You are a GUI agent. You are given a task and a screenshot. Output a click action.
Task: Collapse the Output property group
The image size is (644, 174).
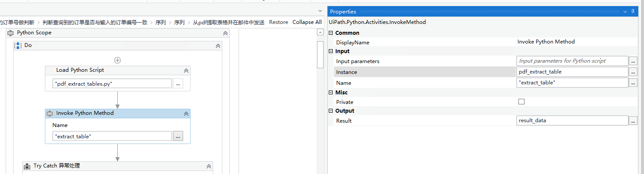pos(331,111)
